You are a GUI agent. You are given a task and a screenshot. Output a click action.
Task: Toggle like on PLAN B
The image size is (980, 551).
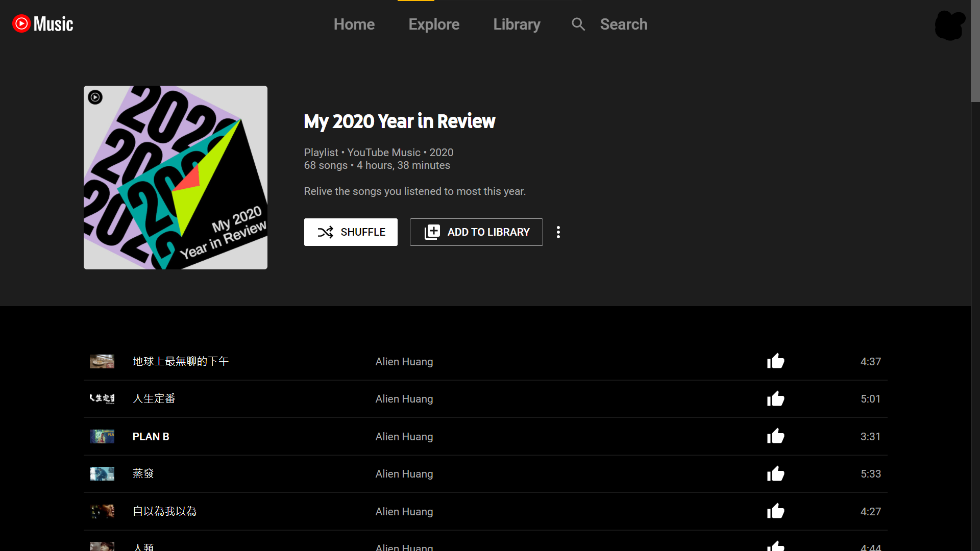point(775,436)
